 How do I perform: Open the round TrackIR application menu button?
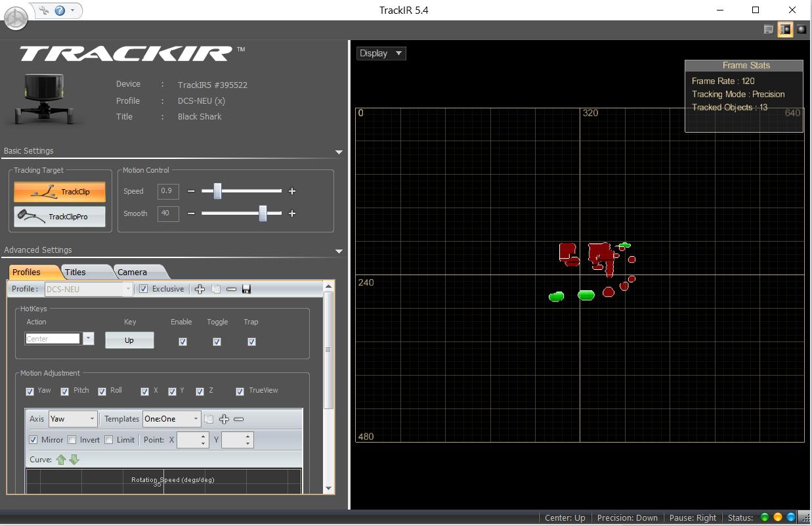[x=16, y=17]
